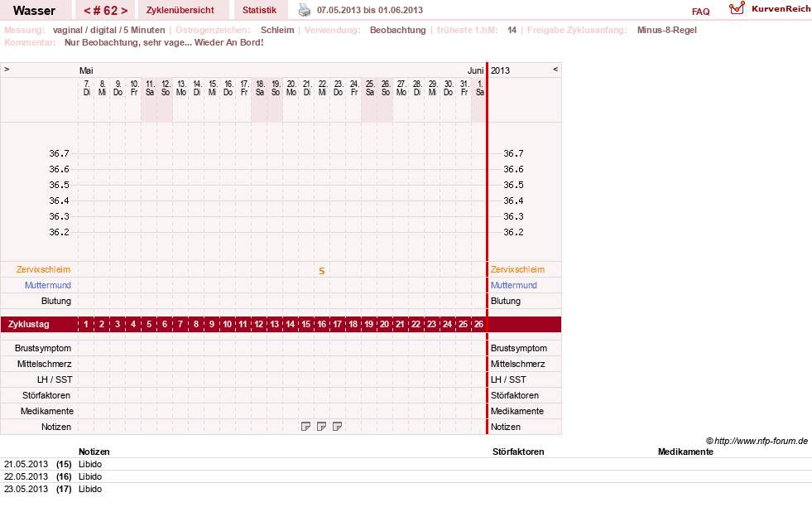Go to previous cycle with '<' beside #62
This screenshot has width=812, height=517.
pos(87,11)
